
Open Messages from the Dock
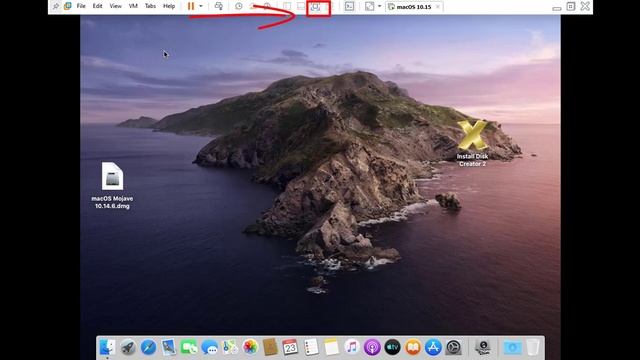pos(209,347)
